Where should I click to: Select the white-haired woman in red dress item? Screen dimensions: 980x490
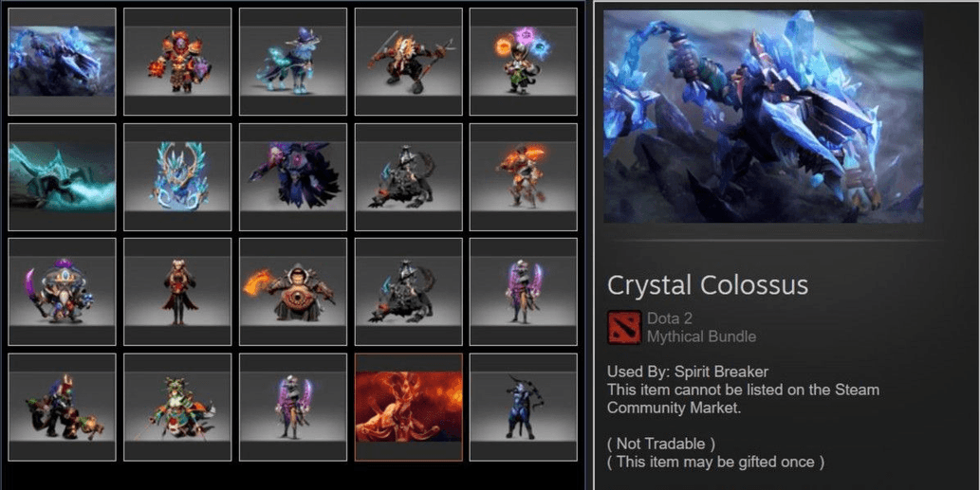(x=177, y=292)
